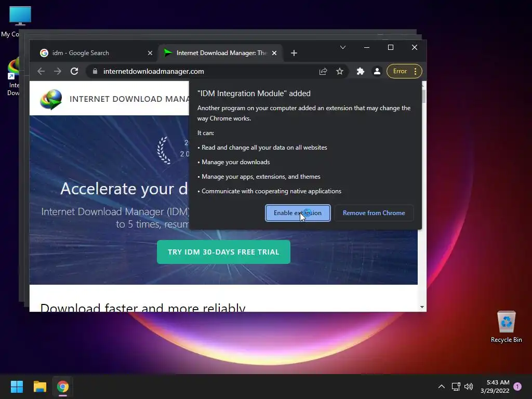The height and width of the screenshot is (399, 532).
Task: Enable the IDM Integration Module extension
Action: [x=298, y=213]
